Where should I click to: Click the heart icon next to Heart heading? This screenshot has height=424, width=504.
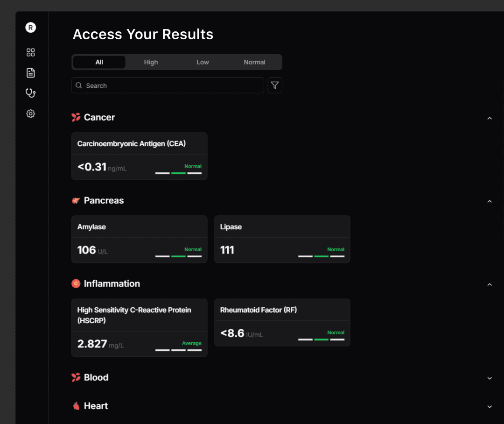tap(76, 406)
